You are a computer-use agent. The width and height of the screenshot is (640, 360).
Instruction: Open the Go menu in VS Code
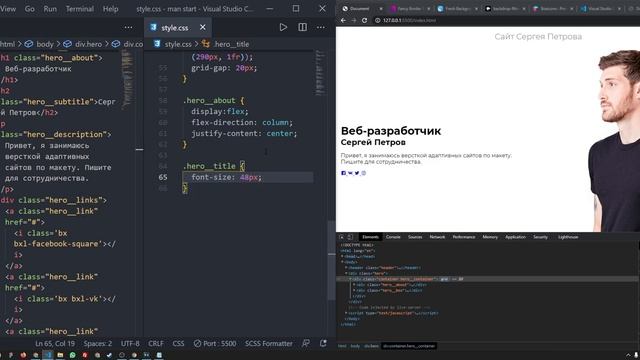tap(29, 9)
